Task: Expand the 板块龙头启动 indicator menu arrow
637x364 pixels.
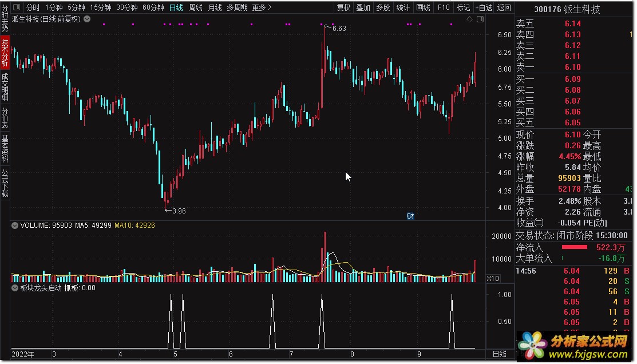Action: coord(15,288)
